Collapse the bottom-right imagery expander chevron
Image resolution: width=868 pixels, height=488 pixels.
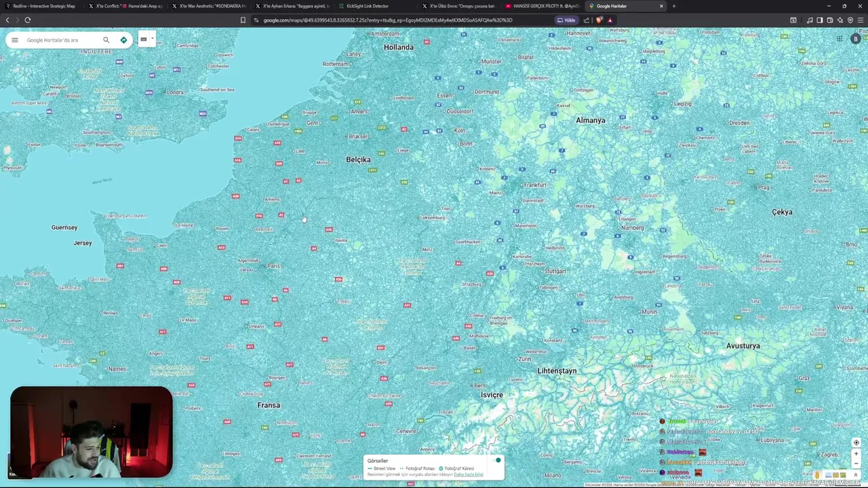[x=856, y=476]
